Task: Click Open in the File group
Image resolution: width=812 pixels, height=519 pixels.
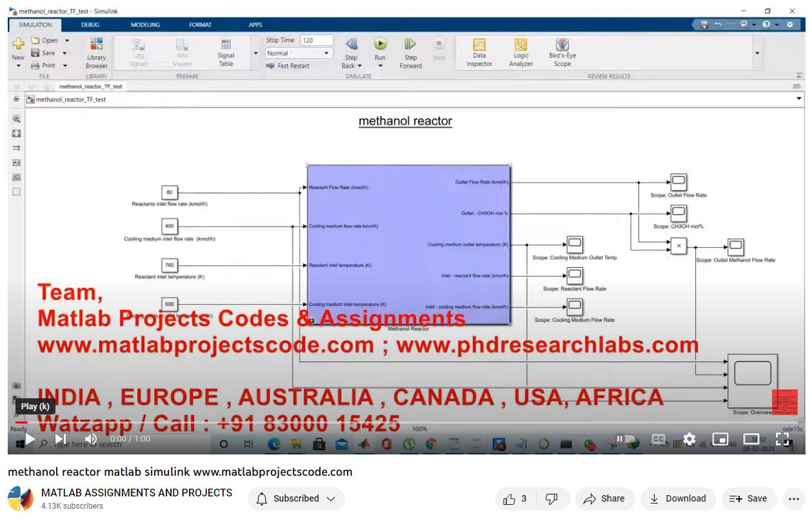Action: click(x=45, y=41)
